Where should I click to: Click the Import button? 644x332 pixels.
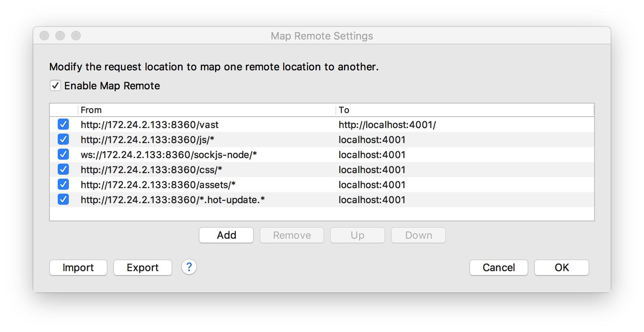pyautogui.click(x=78, y=268)
